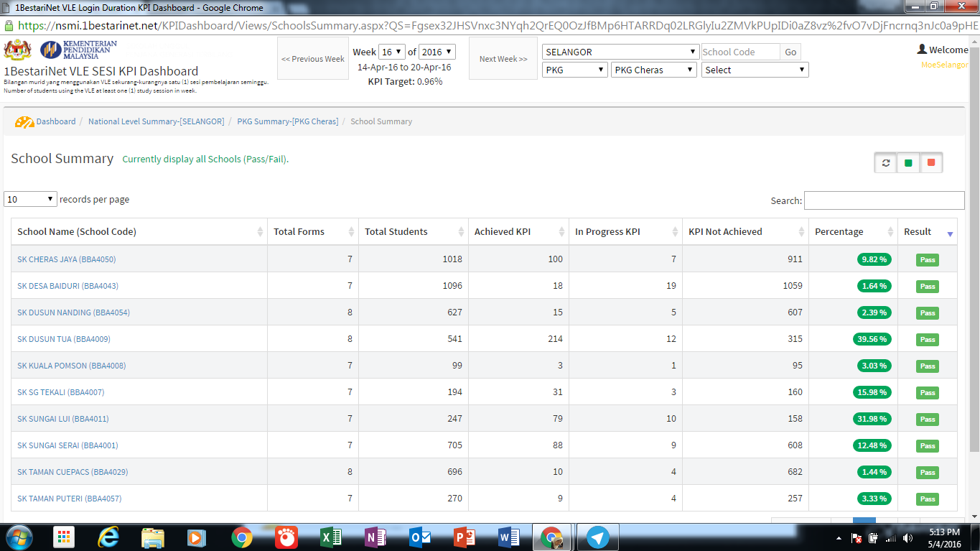Open the records per page dropdown
Screen dimensions: 980x551
click(x=30, y=199)
